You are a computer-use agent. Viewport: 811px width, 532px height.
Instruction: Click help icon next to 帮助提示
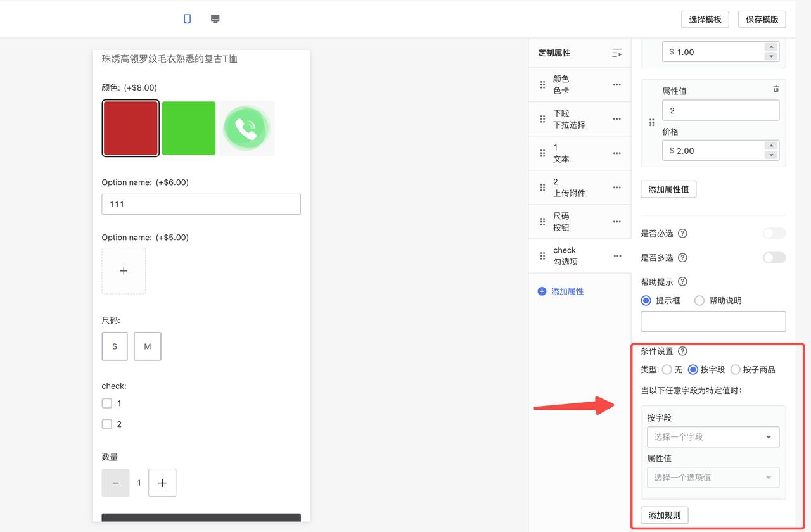point(682,282)
